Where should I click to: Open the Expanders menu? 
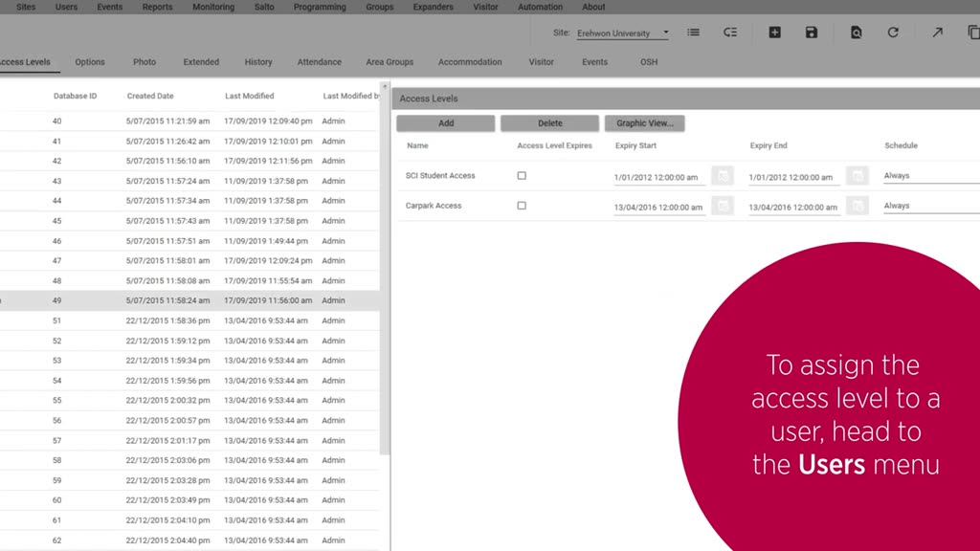433,7
